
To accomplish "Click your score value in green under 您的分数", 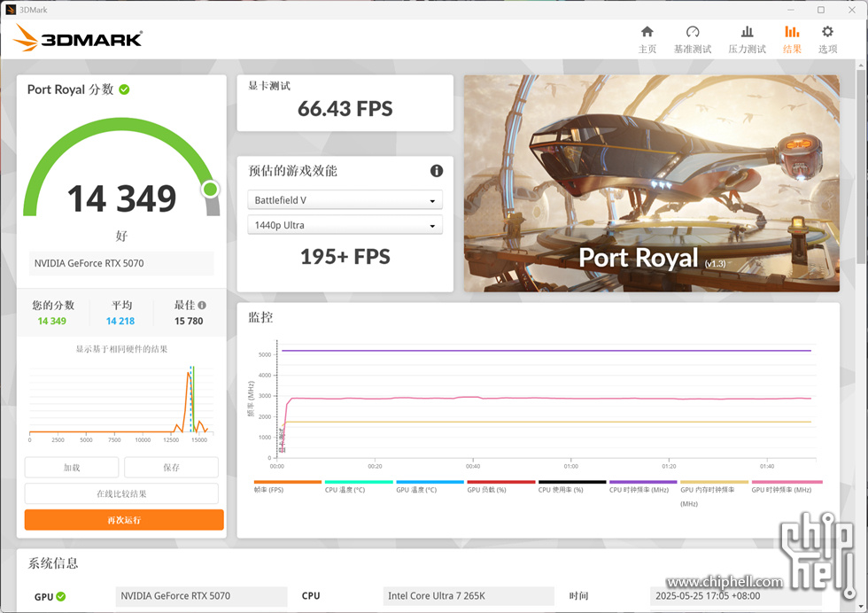I will tap(52, 322).
